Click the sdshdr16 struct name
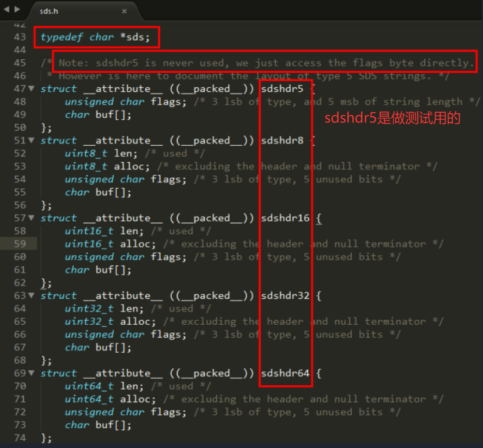The width and height of the screenshot is (483, 448). 285,218
